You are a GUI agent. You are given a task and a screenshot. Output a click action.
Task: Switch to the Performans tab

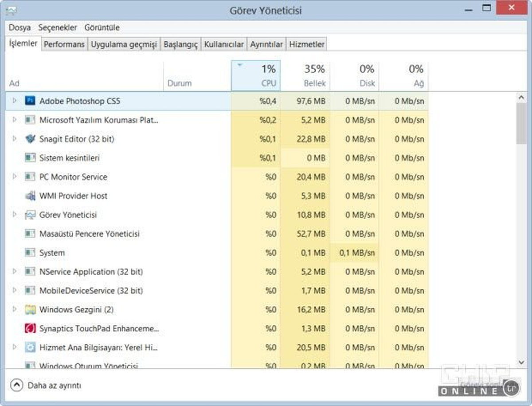pyautogui.click(x=64, y=44)
